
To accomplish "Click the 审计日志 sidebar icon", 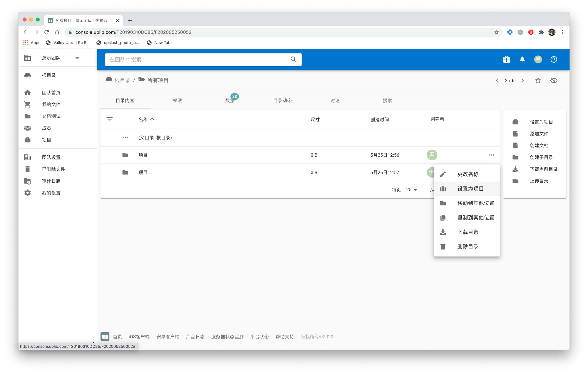I will coord(27,181).
